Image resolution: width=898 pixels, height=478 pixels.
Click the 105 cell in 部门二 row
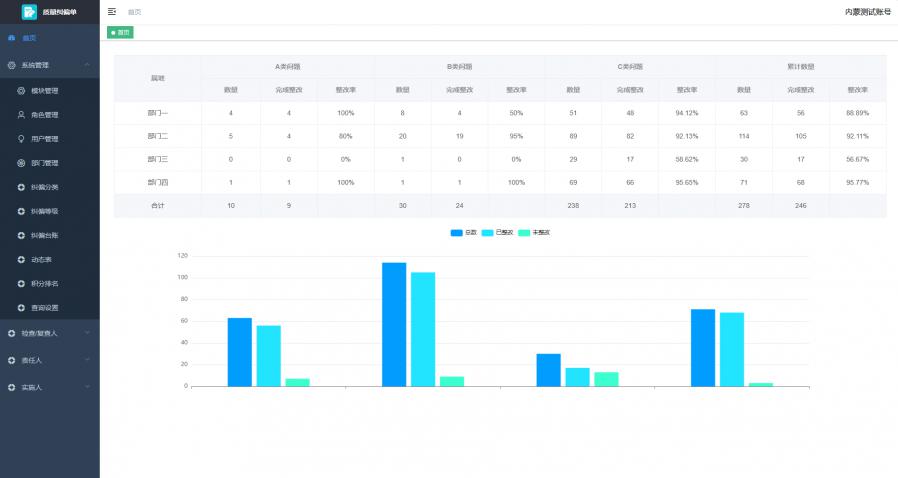pos(801,136)
